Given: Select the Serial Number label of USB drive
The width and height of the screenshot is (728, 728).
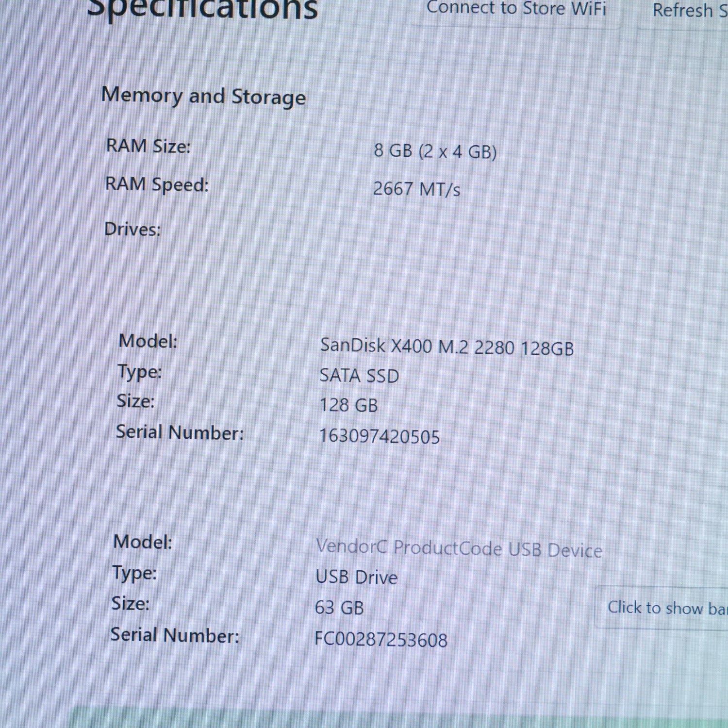Looking at the screenshot, I should tap(175, 635).
